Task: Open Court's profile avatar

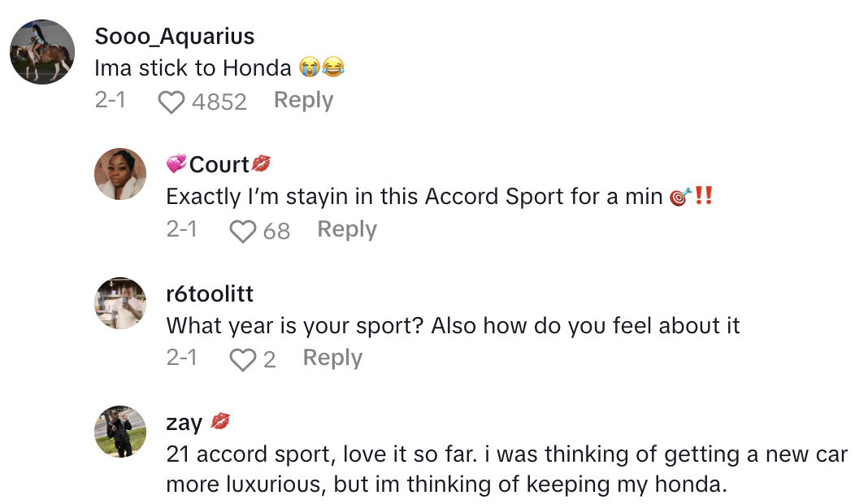Action: click(121, 173)
